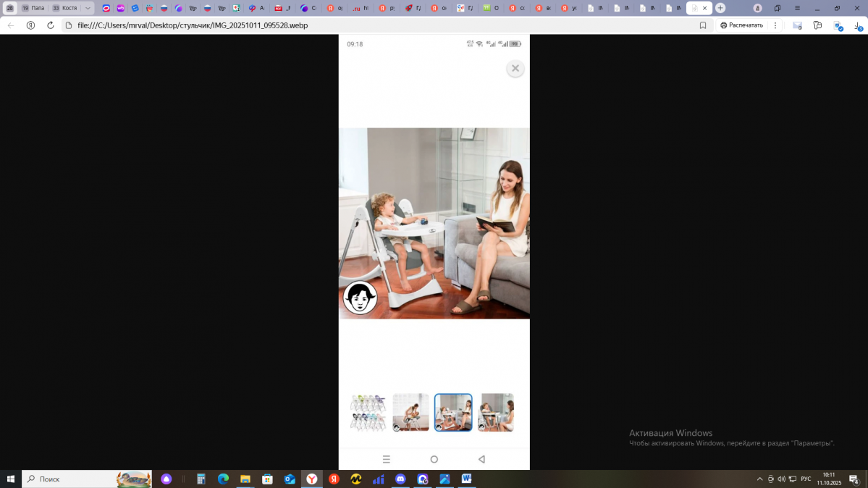Click the face logo on product photo

pos(360,298)
